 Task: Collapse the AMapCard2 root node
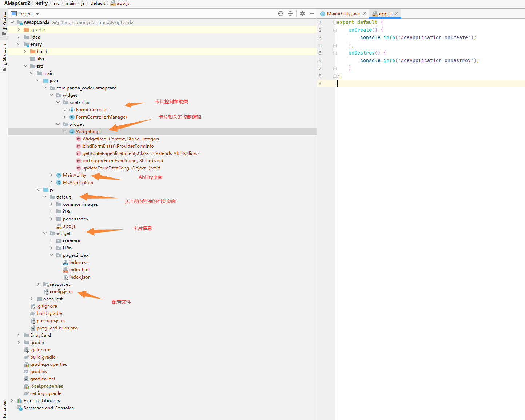coord(12,22)
